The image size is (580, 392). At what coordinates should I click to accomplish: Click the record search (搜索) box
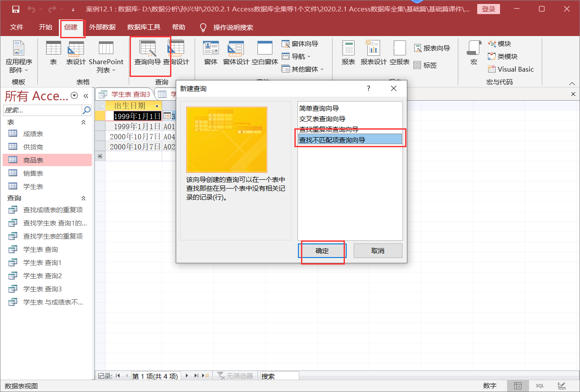click(279, 376)
